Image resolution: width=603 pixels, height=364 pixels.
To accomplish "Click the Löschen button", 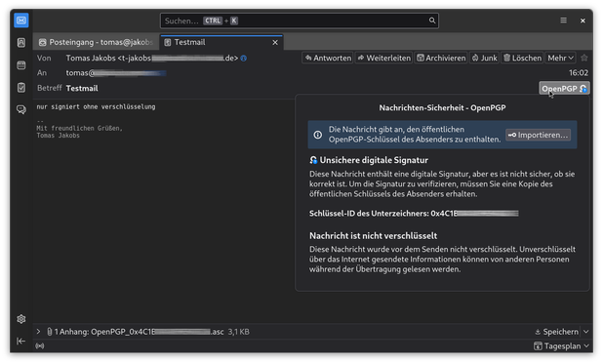I will (522, 59).
